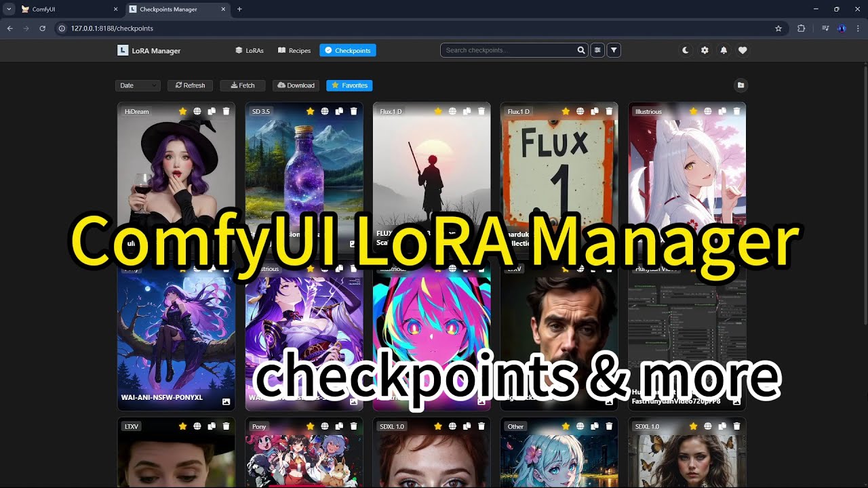Open the Date sort dropdown
The width and height of the screenshot is (868, 488).
[138, 85]
